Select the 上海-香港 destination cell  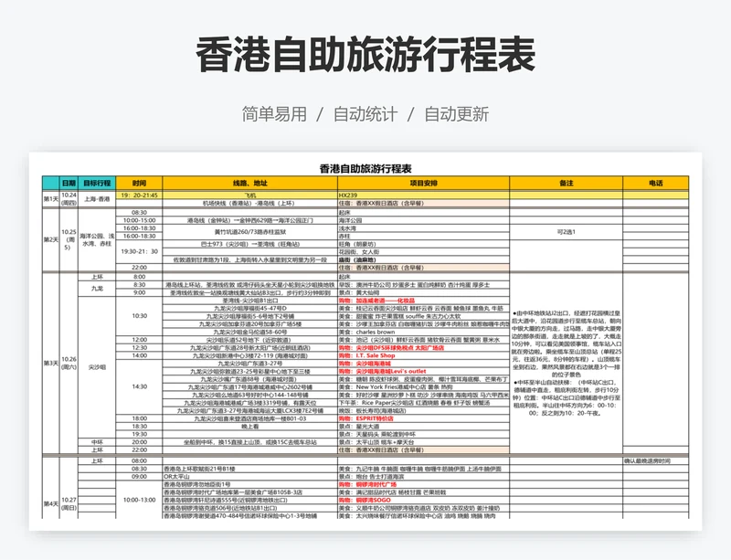(97, 198)
